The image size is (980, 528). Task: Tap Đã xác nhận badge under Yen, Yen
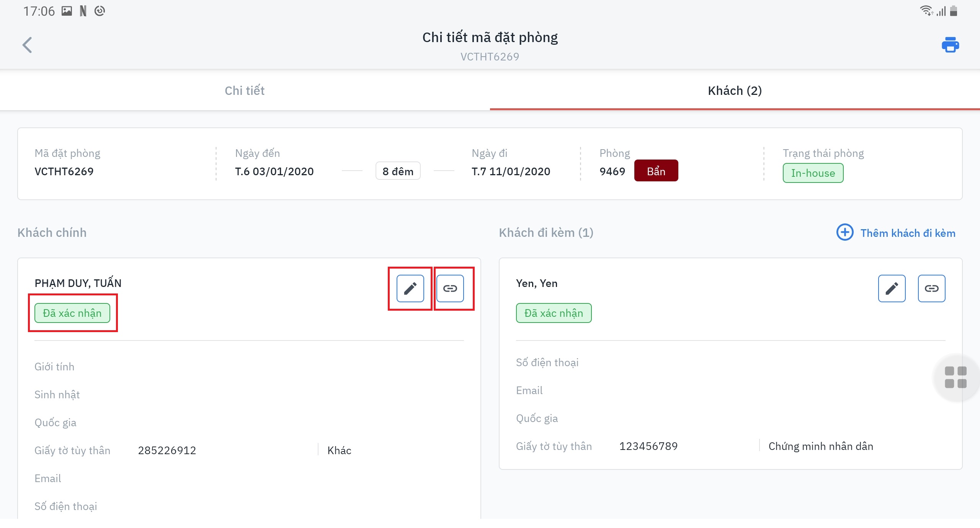[554, 313]
